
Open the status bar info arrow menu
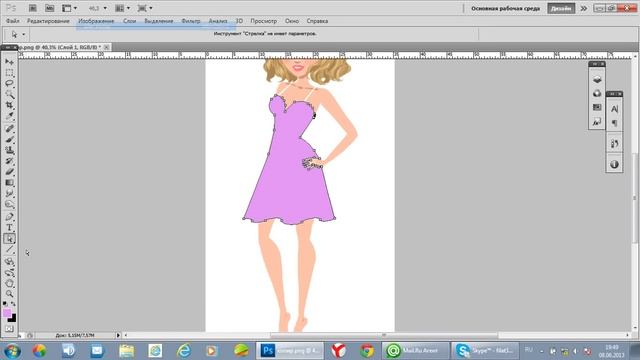tap(118, 335)
